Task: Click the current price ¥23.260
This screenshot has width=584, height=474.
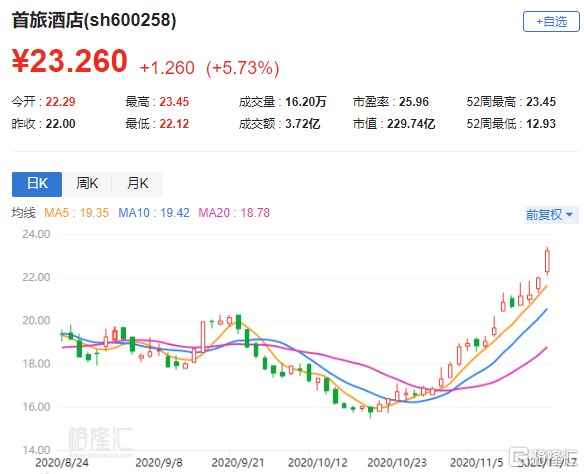Action: tap(70, 61)
